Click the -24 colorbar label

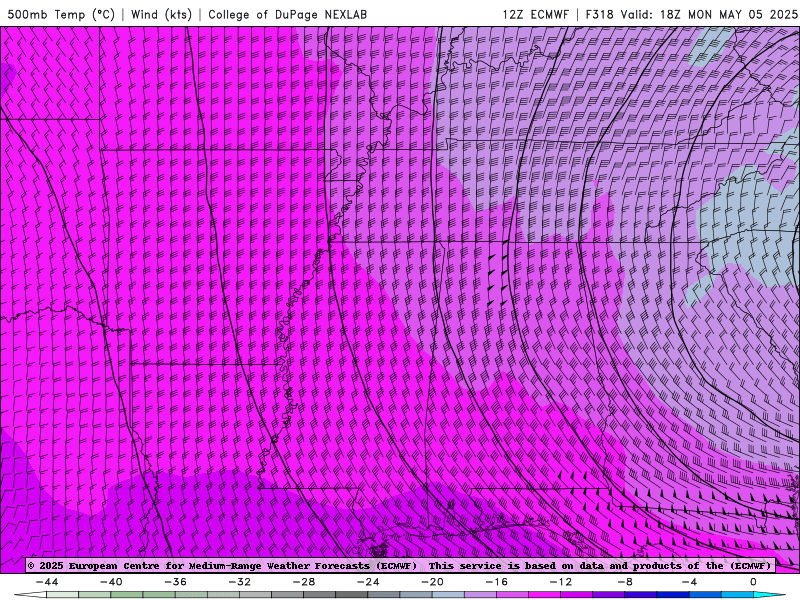(x=368, y=582)
